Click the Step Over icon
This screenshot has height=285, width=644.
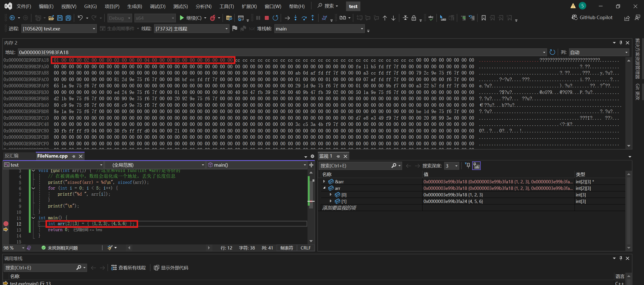[x=304, y=18]
